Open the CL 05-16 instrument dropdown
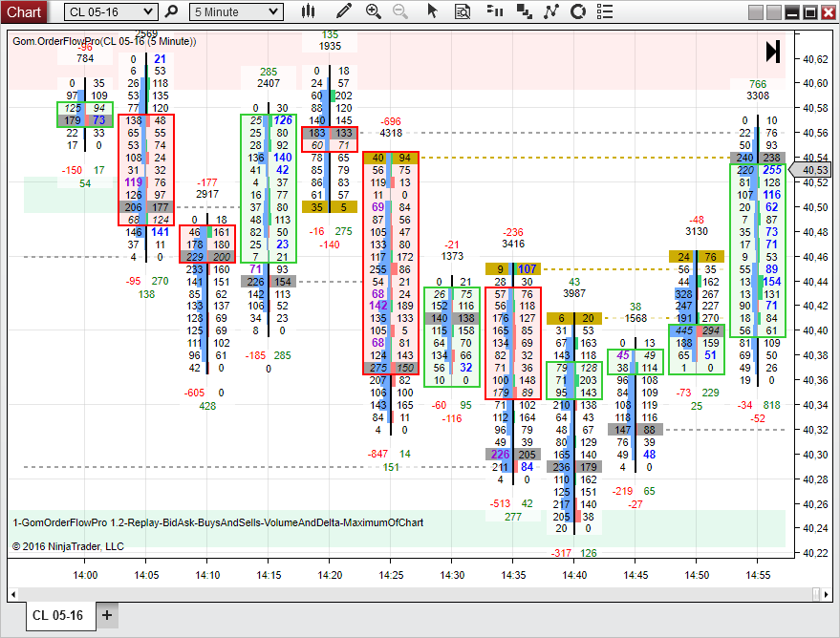The image size is (840, 638). coord(110,11)
